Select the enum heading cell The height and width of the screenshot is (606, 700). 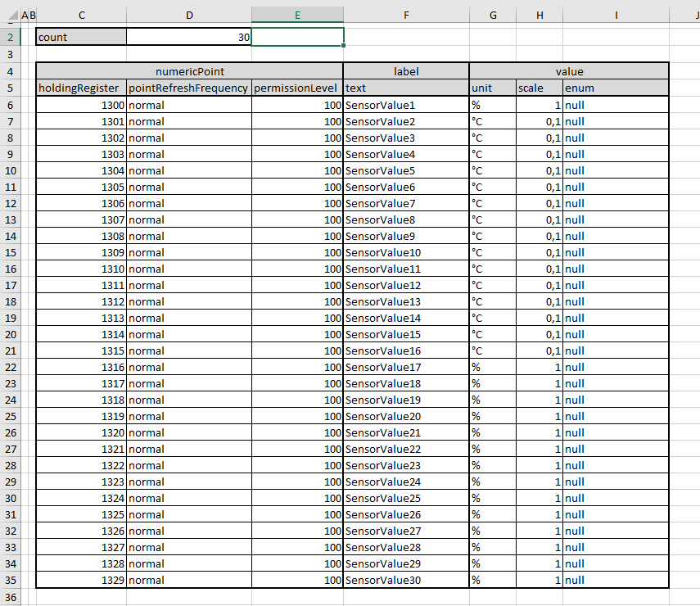pyautogui.click(x=616, y=88)
